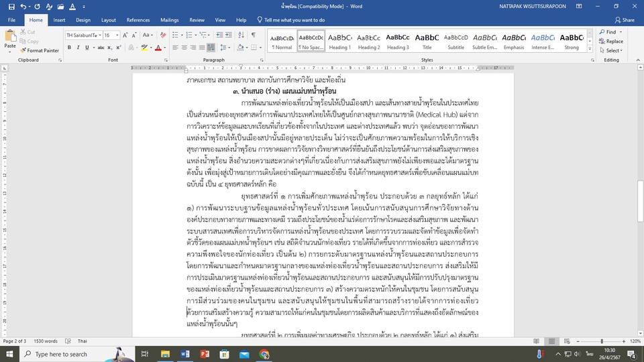Image resolution: width=644 pixels, height=362 pixels.
Task: Select Format Painter
Action: pyautogui.click(x=40, y=50)
